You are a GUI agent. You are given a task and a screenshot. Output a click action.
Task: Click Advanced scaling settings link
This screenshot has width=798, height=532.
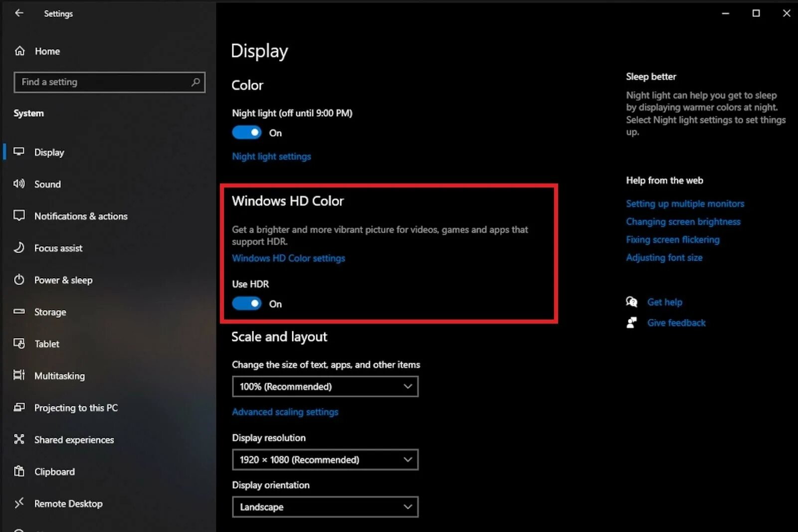285,412
